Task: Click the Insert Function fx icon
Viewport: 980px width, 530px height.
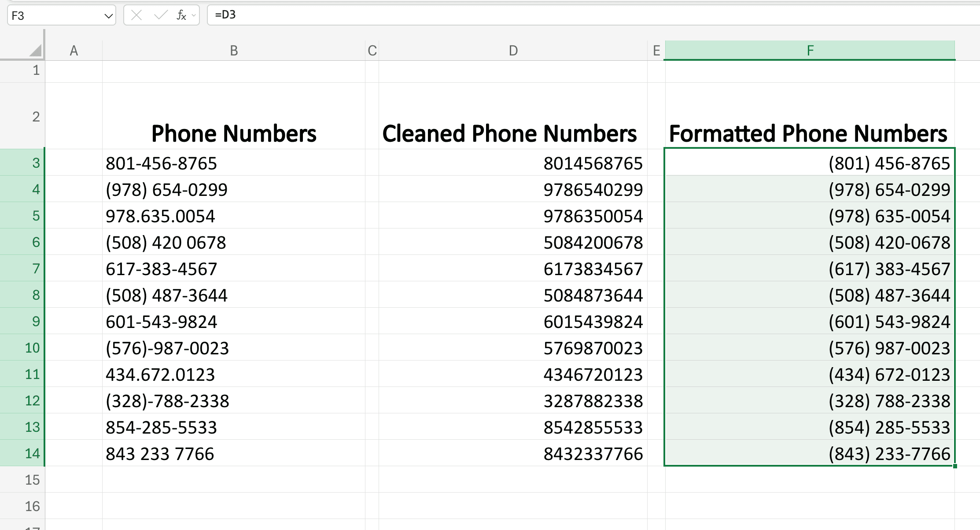Action: click(x=181, y=15)
